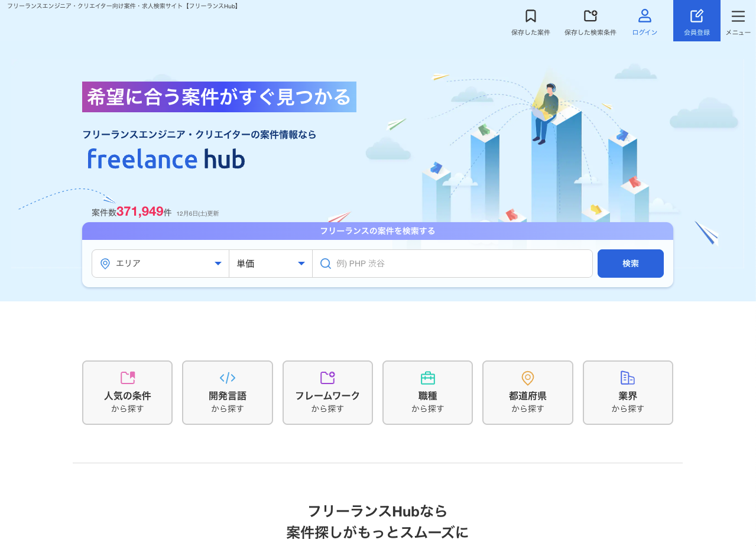The height and width of the screenshot is (546, 756).
Task: Click the 開発言語 code bracket icon
Action: [227, 378]
